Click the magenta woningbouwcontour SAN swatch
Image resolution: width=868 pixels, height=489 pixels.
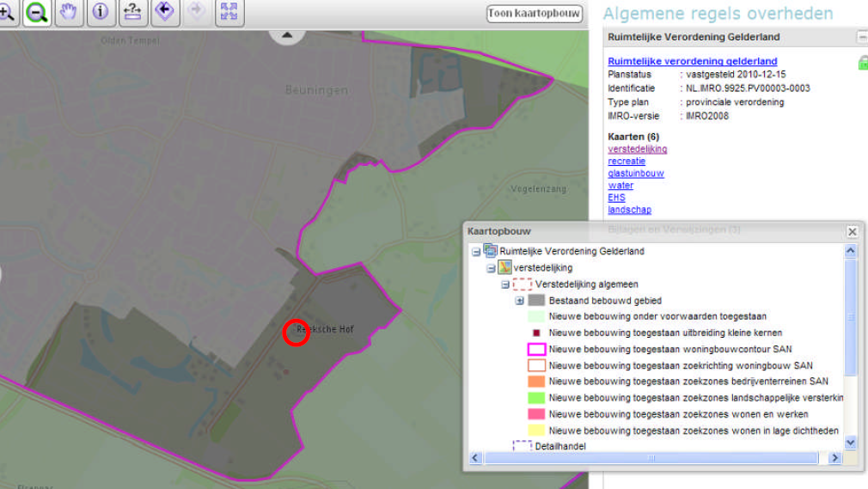tap(536, 349)
